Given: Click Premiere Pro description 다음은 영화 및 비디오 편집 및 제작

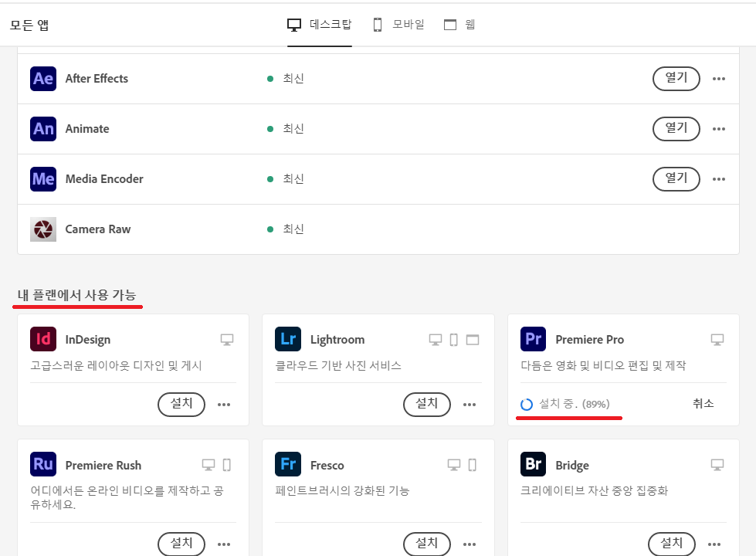Looking at the screenshot, I should (x=603, y=365).
